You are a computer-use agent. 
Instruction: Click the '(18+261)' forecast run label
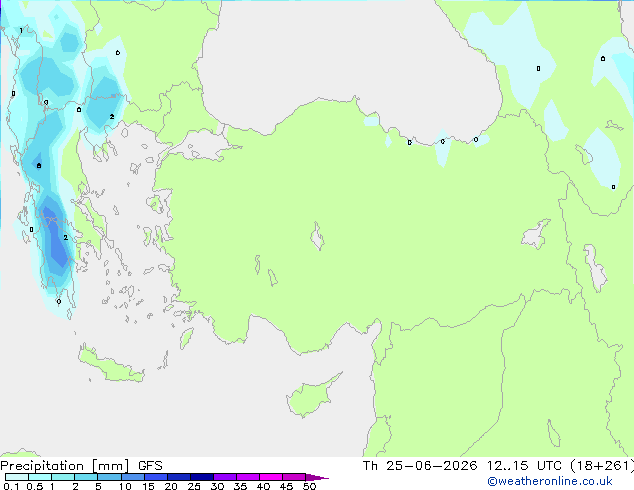[x=602, y=466]
